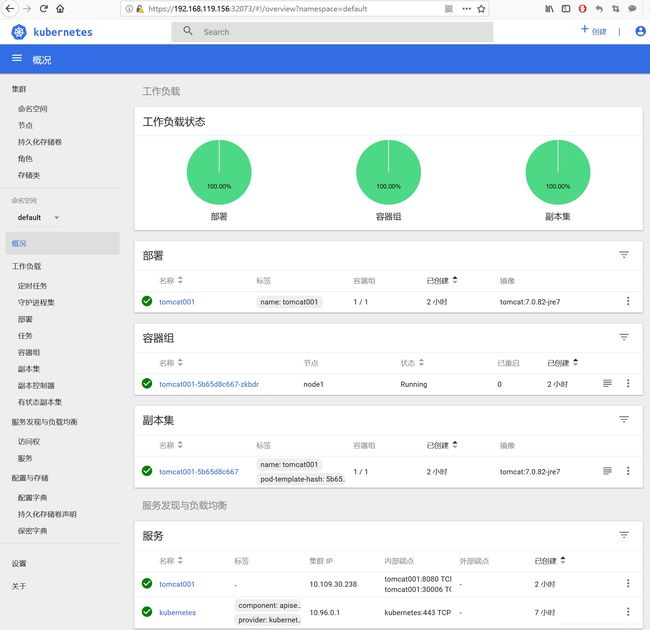The image size is (650, 630).
Task: Open 关于 about in the sidebar
Action: point(19,586)
